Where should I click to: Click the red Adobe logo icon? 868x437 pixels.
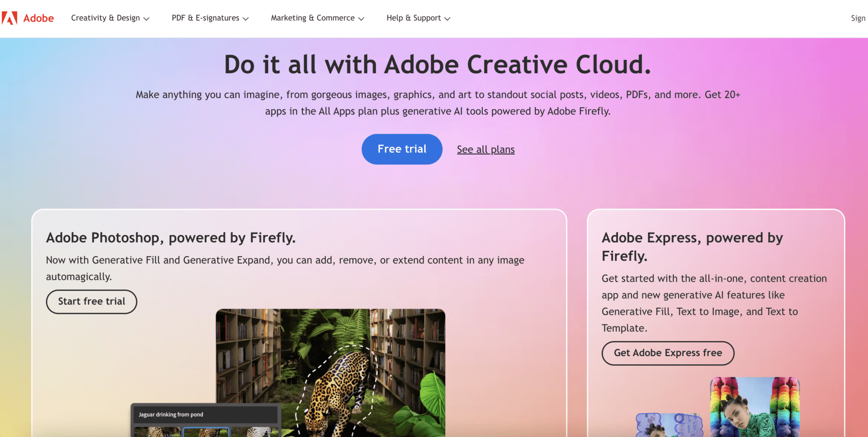click(x=9, y=18)
